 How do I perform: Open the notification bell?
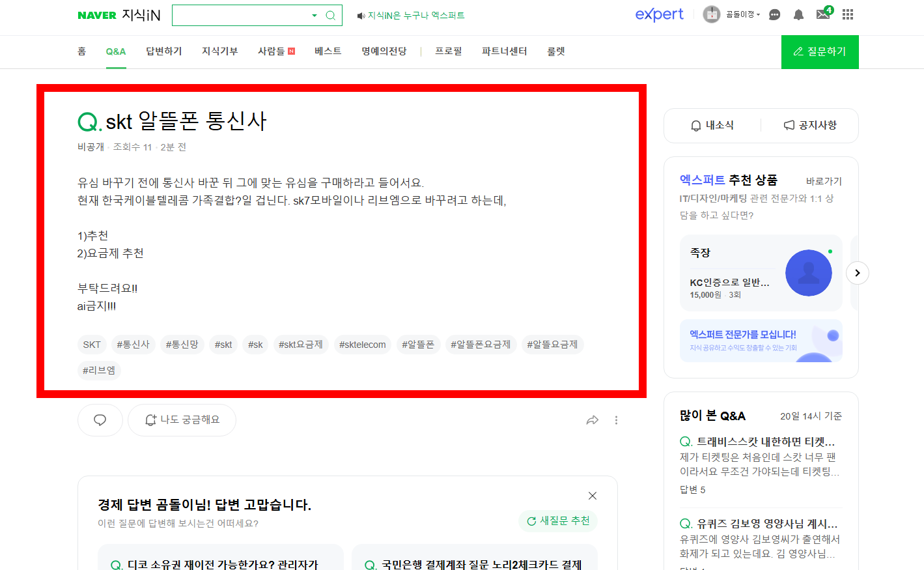[x=798, y=14]
